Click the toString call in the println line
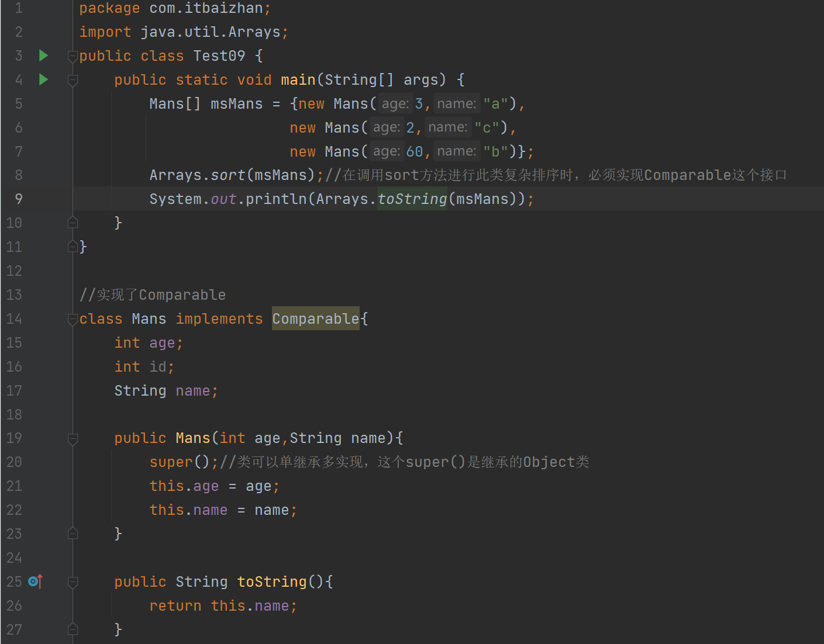 click(x=412, y=199)
